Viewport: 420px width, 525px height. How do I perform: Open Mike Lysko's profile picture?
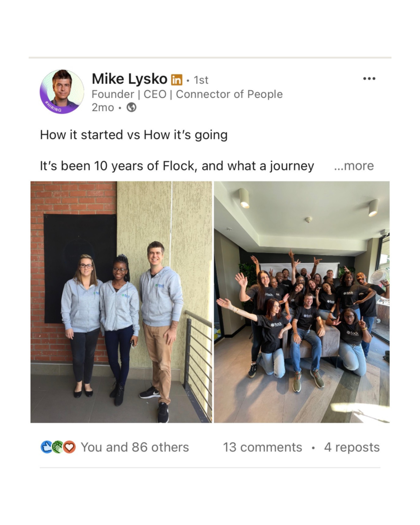point(62,92)
